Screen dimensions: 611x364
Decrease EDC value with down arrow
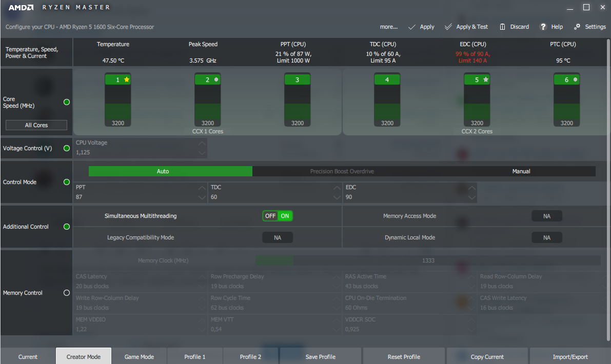point(472,197)
